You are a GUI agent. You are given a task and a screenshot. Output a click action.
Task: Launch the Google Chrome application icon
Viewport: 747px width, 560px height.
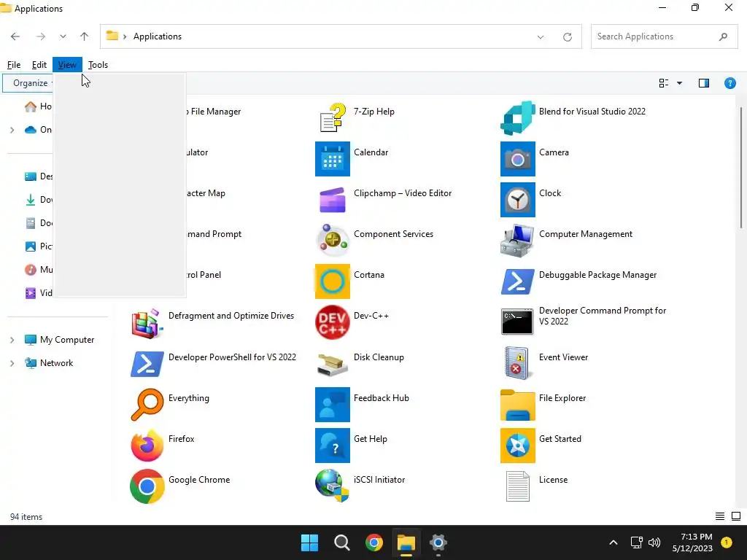[x=147, y=486]
